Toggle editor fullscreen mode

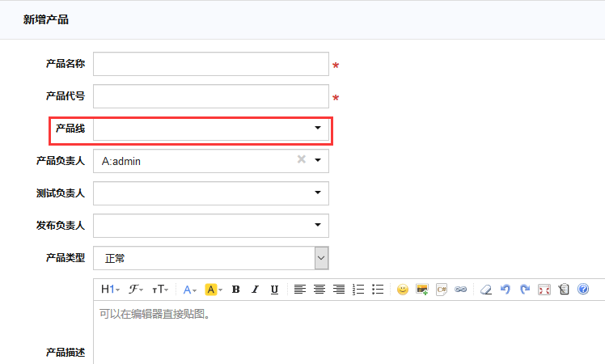point(544,290)
